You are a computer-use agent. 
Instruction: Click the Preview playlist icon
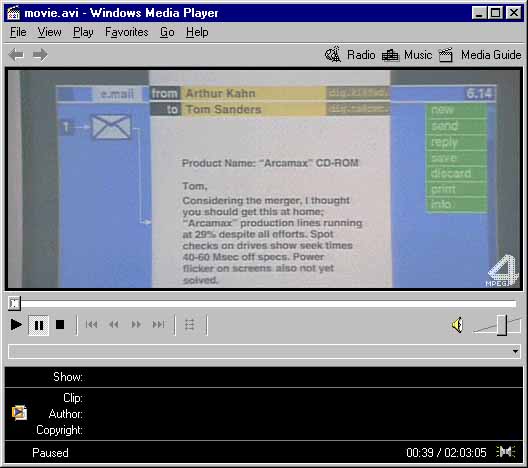pyautogui.click(x=190, y=325)
